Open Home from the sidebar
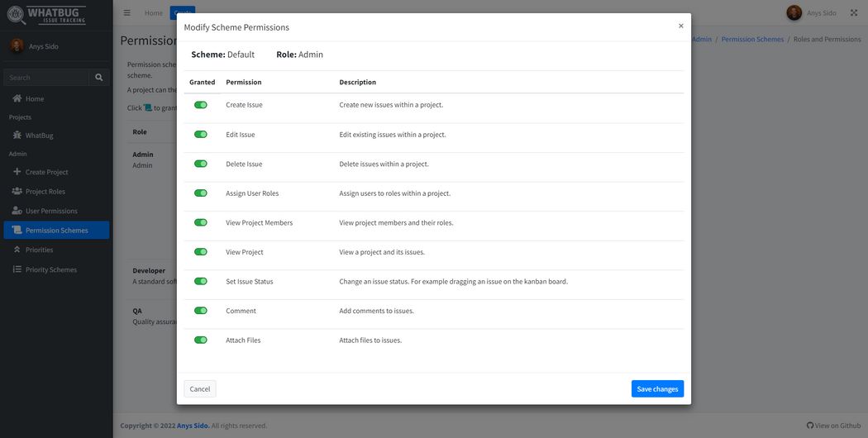The image size is (868, 438). (35, 99)
